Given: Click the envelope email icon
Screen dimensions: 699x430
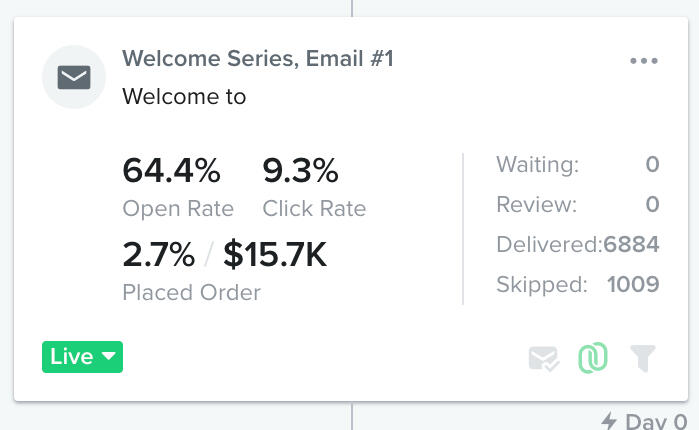Looking at the screenshot, I should tap(74, 76).
